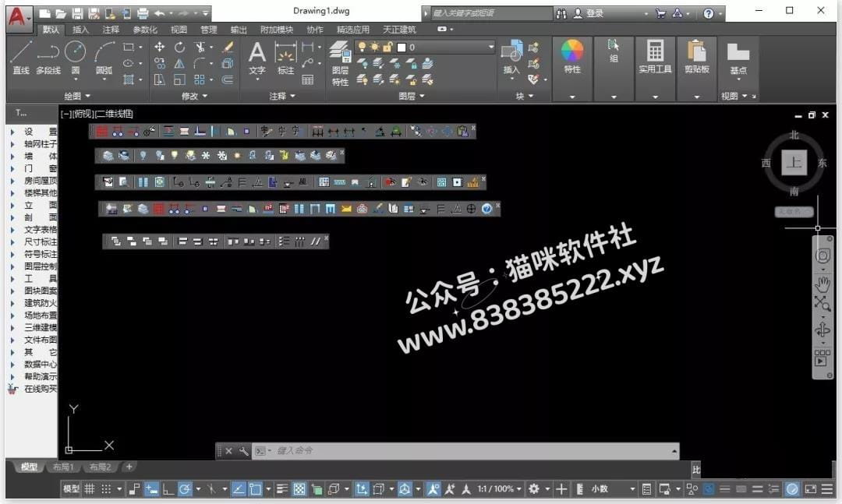Choose the 圆弧 (Arc) drawing tool

pos(104,58)
